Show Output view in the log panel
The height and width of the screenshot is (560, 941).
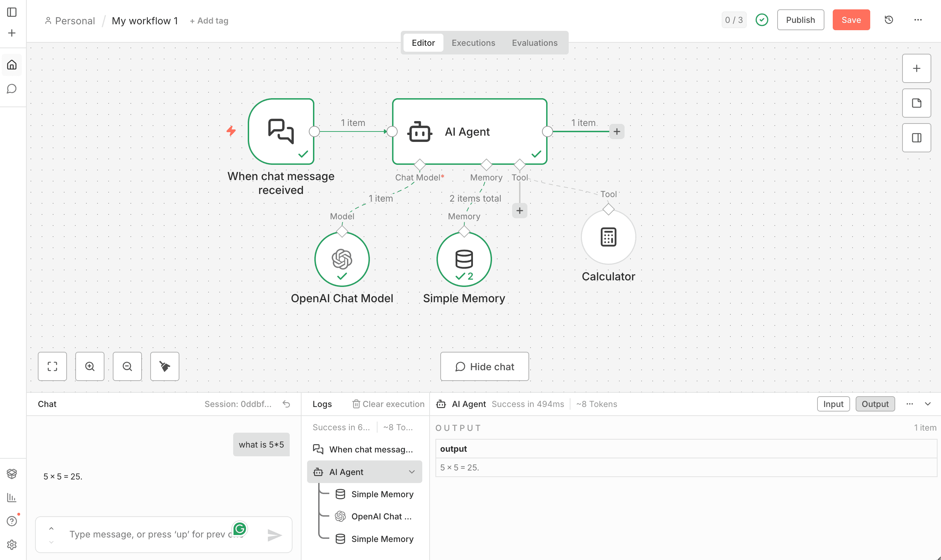875,404
